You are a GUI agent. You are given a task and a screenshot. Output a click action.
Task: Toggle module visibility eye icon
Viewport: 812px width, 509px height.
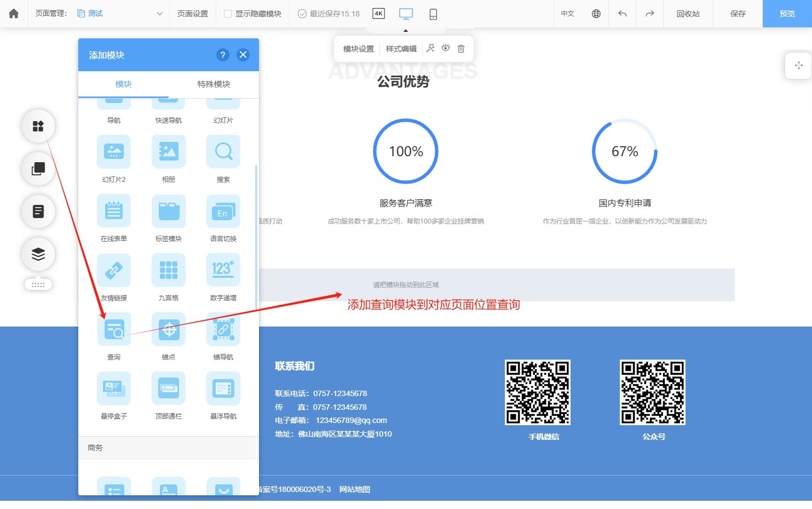coord(446,48)
